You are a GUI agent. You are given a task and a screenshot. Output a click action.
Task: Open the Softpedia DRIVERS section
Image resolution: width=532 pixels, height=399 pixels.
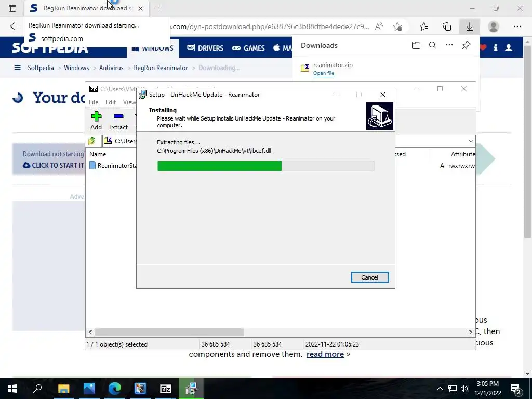[205, 48]
